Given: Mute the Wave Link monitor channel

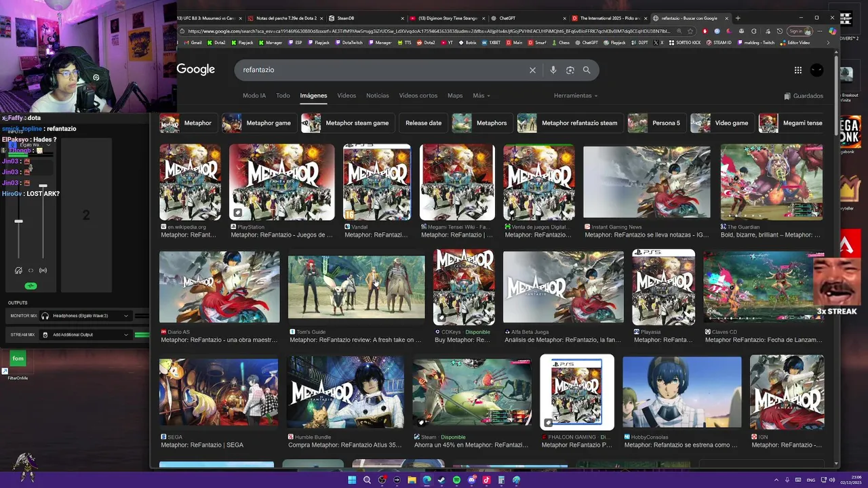Looking at the screenshot, I should tap(18, 270).
